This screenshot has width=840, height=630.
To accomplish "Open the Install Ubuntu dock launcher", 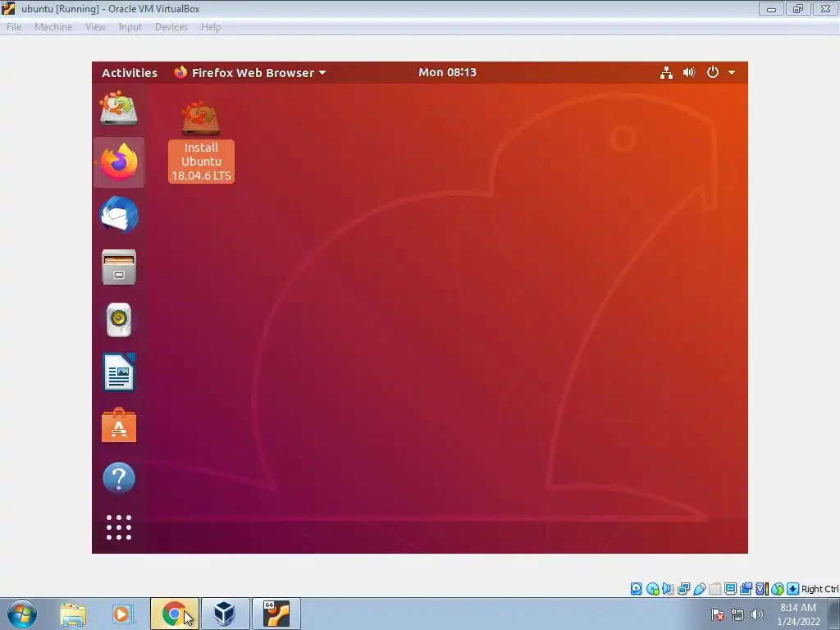I will [x=119, y=108].
